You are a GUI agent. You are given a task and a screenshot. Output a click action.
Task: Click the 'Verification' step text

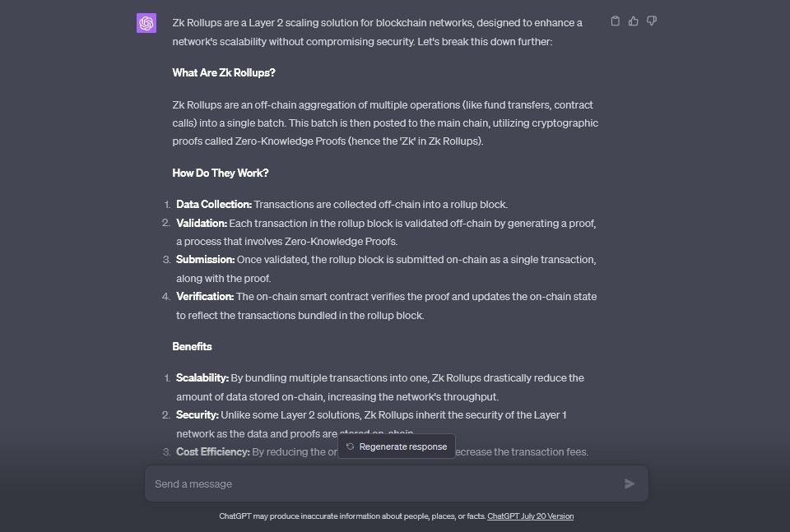pyautogui.click(x=387, y=296)
